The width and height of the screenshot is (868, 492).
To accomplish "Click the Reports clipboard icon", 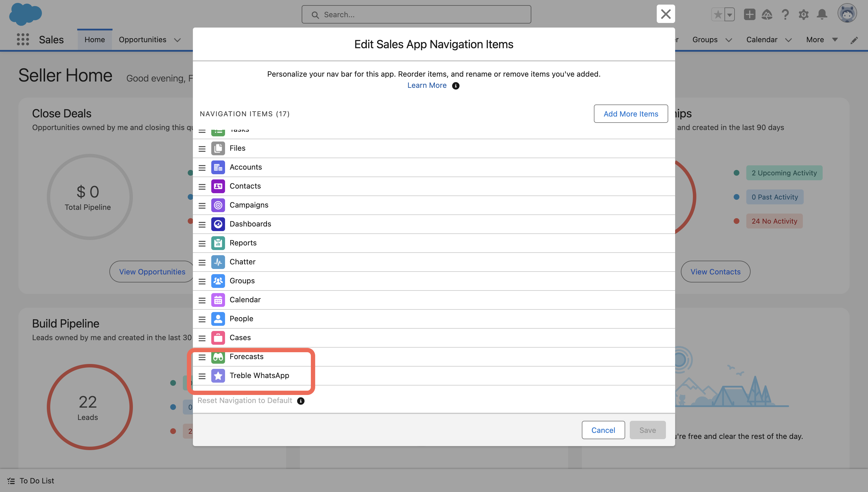I will point(218,243).
